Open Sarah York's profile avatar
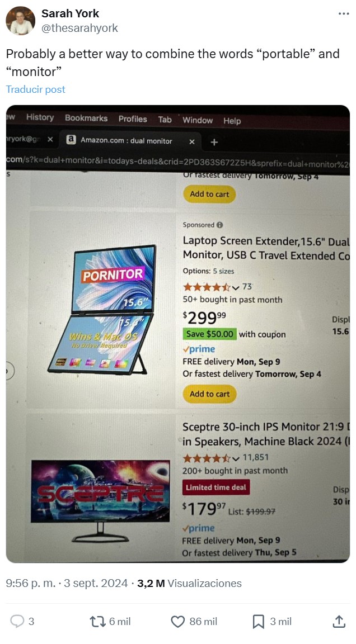The width and height of the screenshot is (356, 644). [20, 20]
